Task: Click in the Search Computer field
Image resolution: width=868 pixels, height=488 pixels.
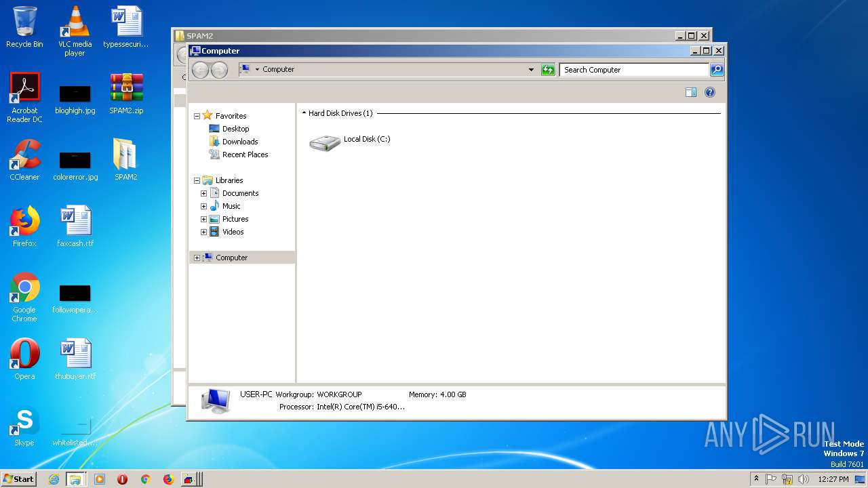Action: click(x=634, y=69)
